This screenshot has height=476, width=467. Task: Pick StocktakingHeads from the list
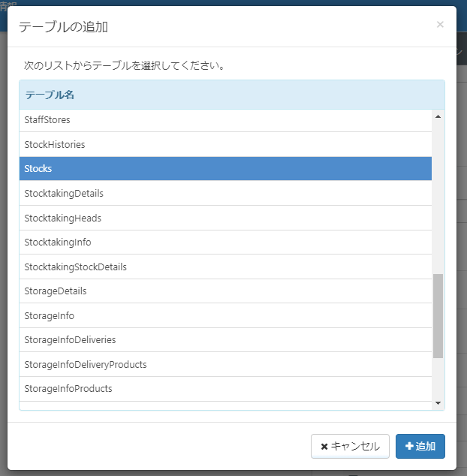225,218
